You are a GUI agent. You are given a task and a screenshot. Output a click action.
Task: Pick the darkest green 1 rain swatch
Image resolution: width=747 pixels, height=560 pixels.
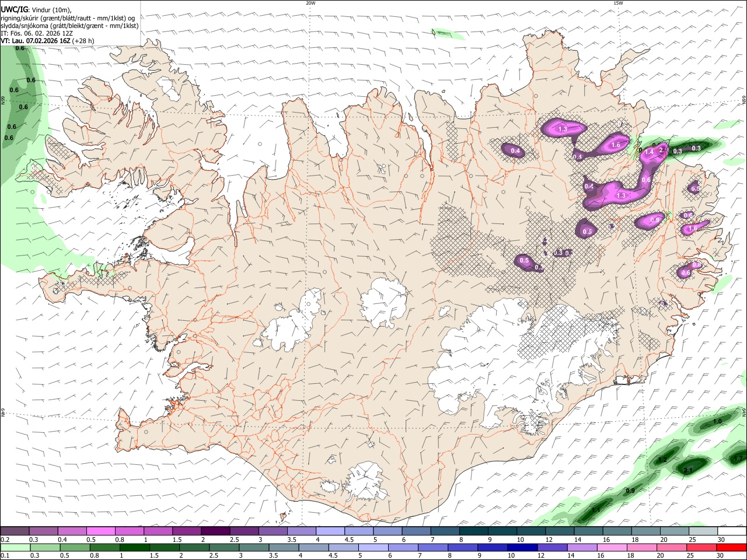134,547
